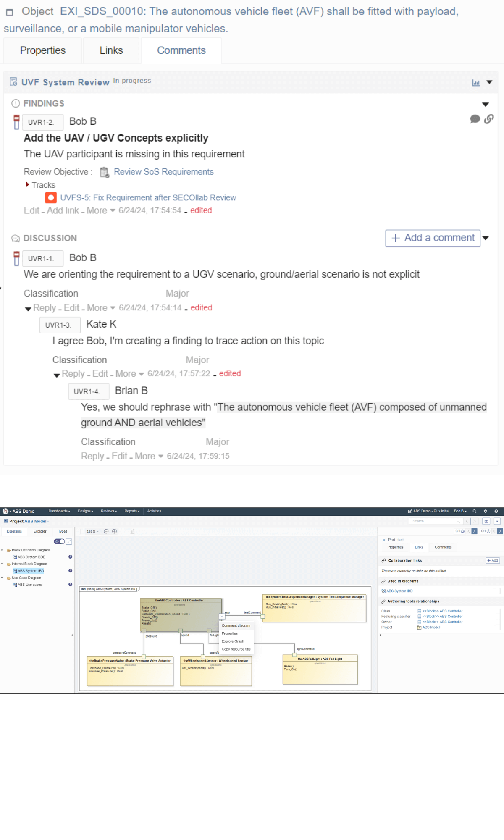The height and width of the screenshot is (840, 504).
Task: Go to previous comment using 0/9 back arrow
Action: tap(468, 531)
